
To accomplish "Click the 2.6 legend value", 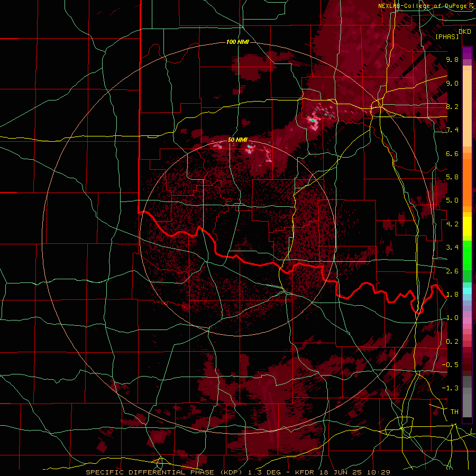I will 452,271.
